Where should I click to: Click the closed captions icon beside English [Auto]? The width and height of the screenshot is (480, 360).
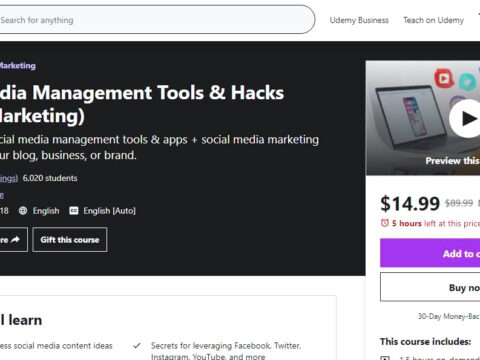point(74,211)
